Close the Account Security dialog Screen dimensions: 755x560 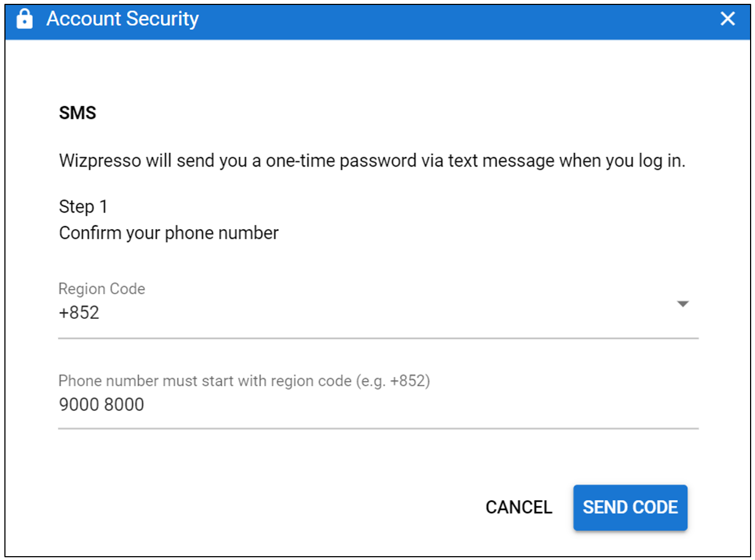coord(728,19)
